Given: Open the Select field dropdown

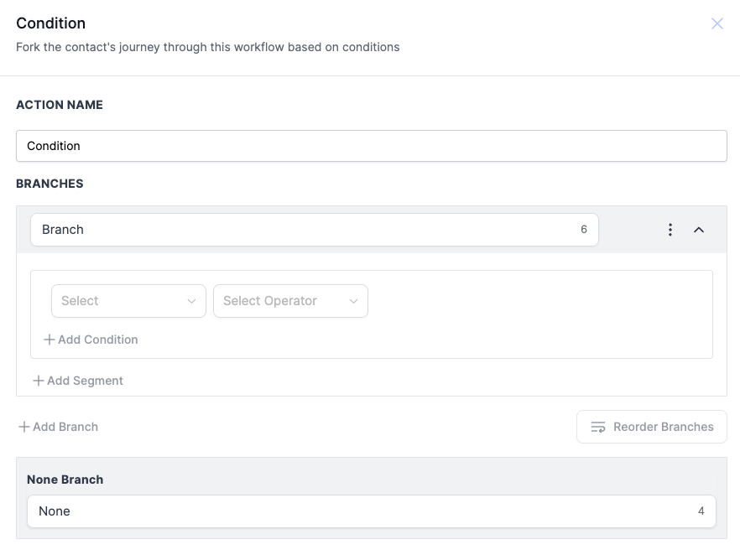Looking at the screenshot, I should coord(128,301).
